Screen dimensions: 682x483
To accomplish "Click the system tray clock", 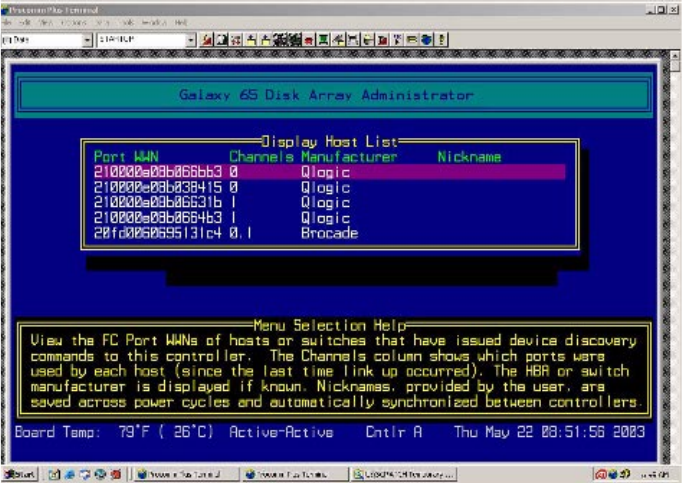I will click(655, 474).
